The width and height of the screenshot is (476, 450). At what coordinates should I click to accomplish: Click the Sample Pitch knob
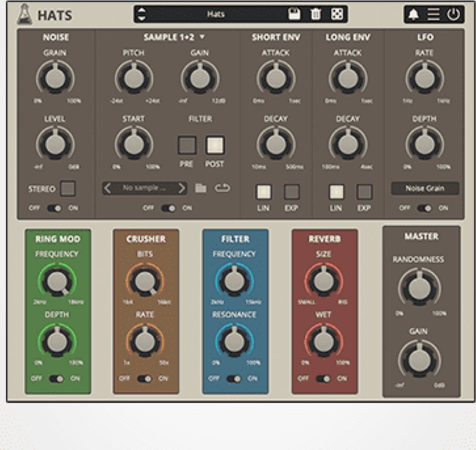coord(134,78)
